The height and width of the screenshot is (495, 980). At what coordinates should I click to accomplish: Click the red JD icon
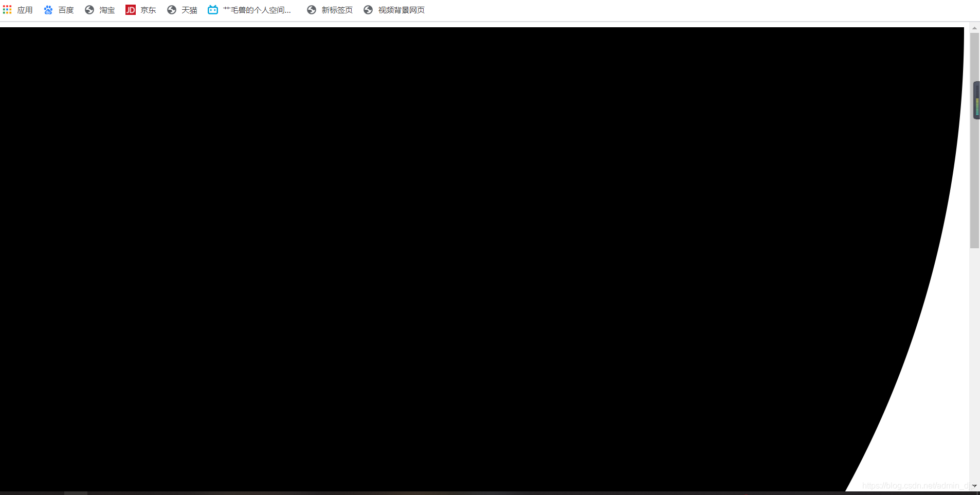coord(131,10)
